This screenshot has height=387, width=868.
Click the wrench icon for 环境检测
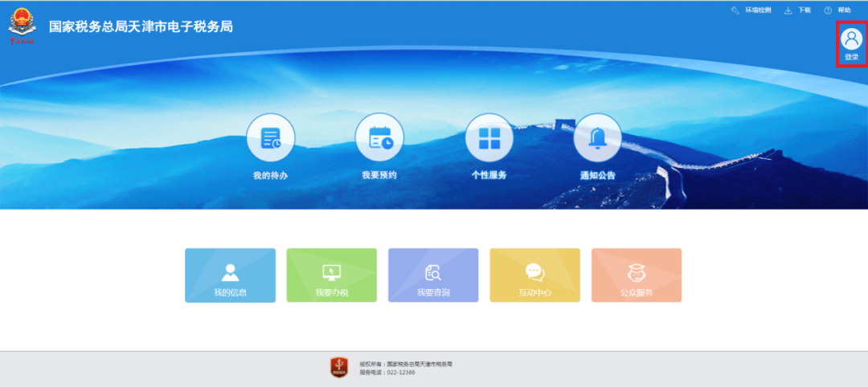pyautogui.click(x=735, y=10)
